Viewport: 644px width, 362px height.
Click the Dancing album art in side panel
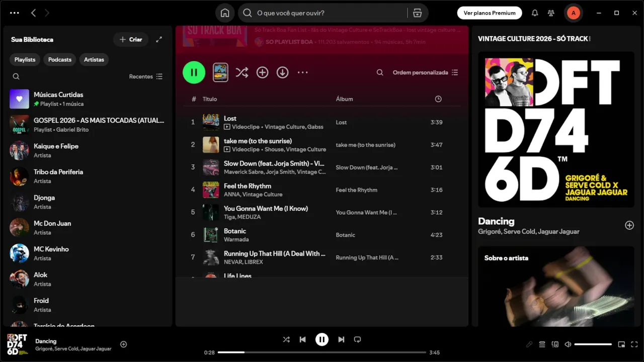coord(556,130)
